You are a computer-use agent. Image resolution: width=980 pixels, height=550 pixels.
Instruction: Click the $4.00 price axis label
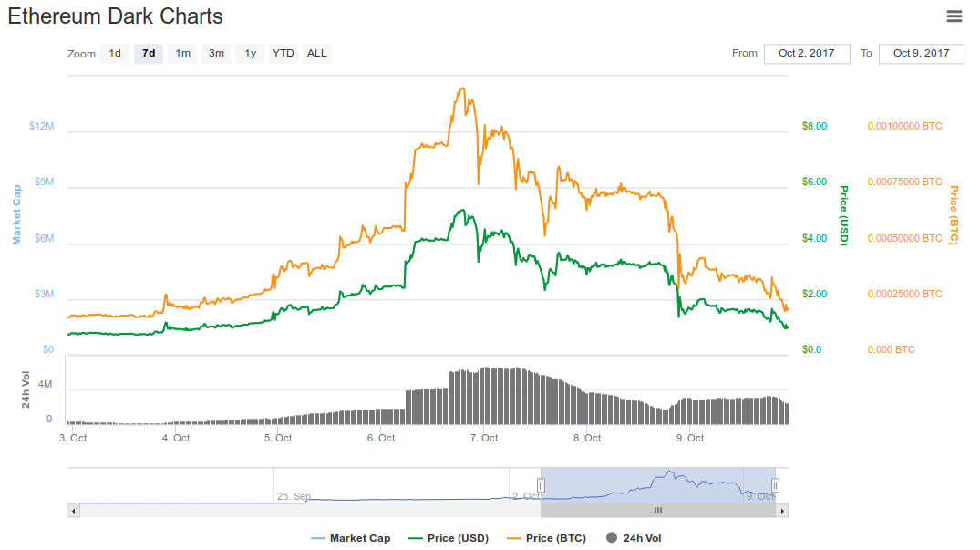coord(814,238)
